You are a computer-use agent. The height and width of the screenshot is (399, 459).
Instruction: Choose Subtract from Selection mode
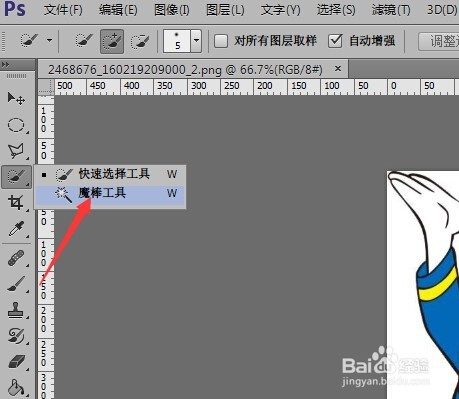(x=140, y=41)
